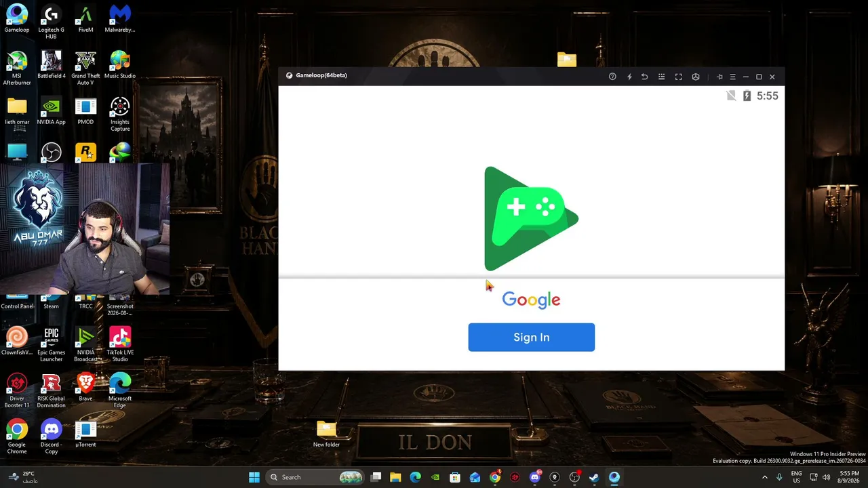Click the hexagon cube icon in Gameloop title bar

[696, 77]
